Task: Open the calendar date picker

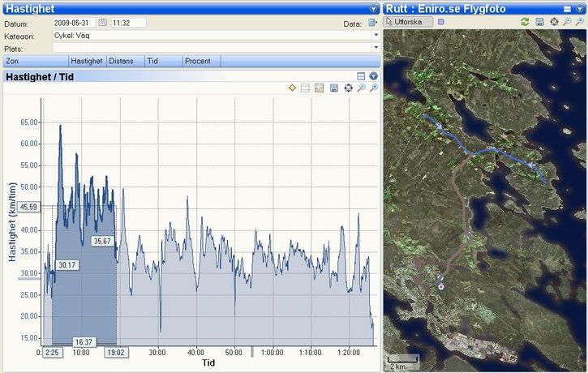Action: (x=101, y=23)
